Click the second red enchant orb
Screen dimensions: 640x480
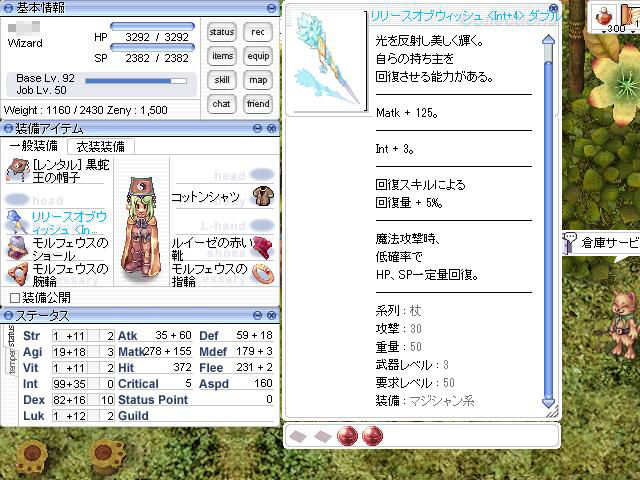[372, 436]
